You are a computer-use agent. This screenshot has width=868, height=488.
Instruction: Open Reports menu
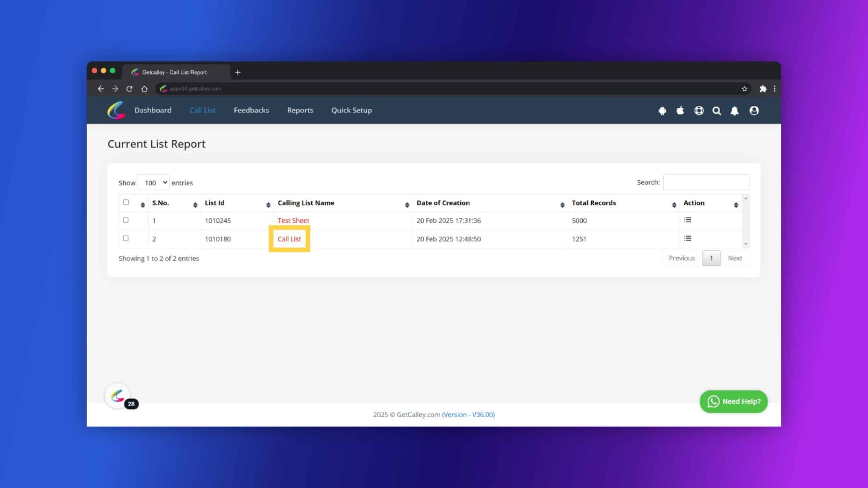click(x=300, y=110)
